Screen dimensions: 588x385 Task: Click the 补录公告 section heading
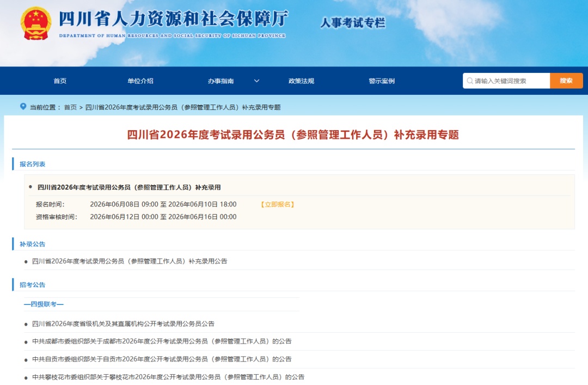click(x=32, y=244)
